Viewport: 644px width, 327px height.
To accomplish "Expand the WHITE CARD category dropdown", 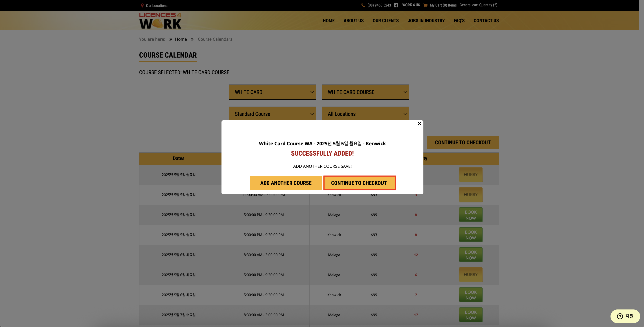I will coord(272,92).
